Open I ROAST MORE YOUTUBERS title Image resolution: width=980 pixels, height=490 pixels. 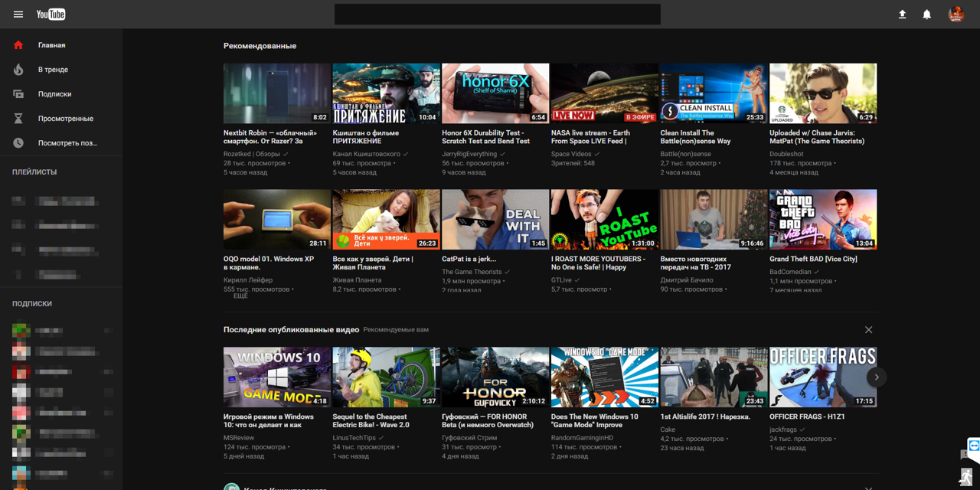(597, 263)
